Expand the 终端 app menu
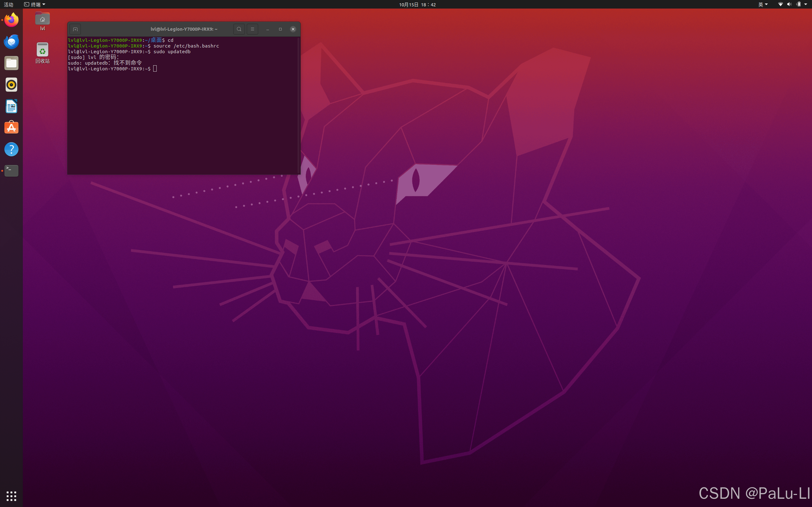This screenshot has width=812, height=507. [35, 4]
